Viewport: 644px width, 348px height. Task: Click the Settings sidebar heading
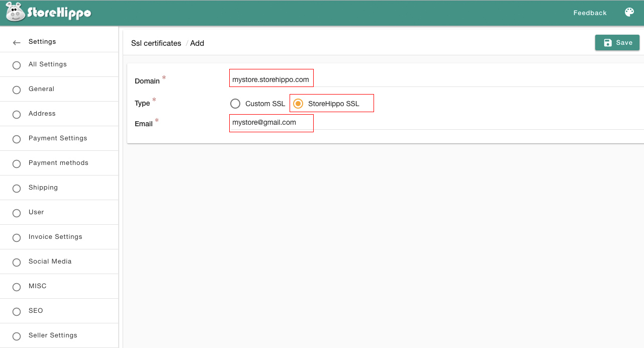[42, 42]
